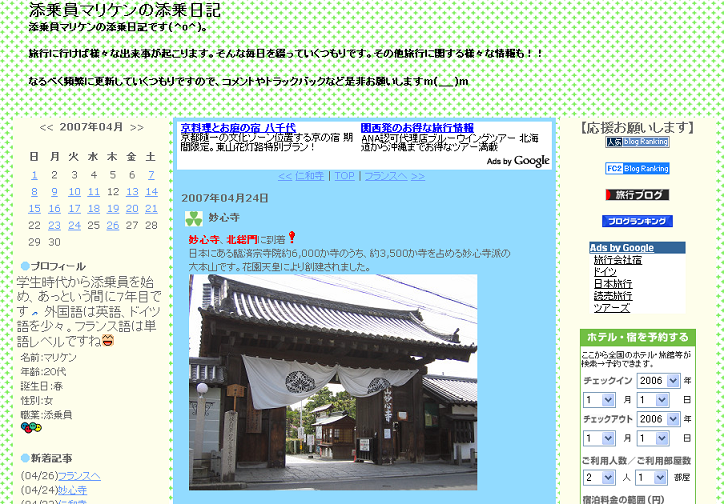The image size is (724, 504).
Task: Open ad link 京料理とお庭の宿 八千代
Action: tap(238, 128)
